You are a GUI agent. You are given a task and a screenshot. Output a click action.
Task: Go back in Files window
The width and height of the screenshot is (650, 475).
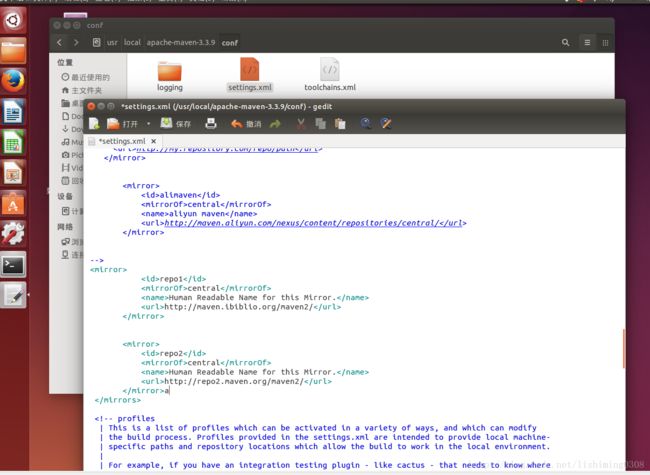pos(59,42)
